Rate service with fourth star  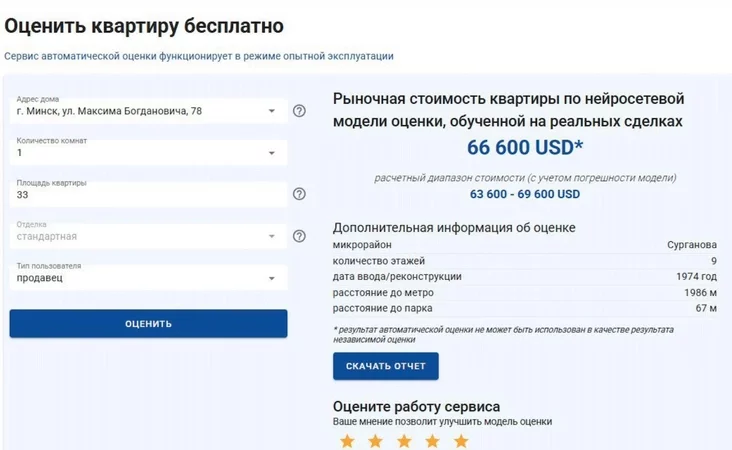click(432, 440)
